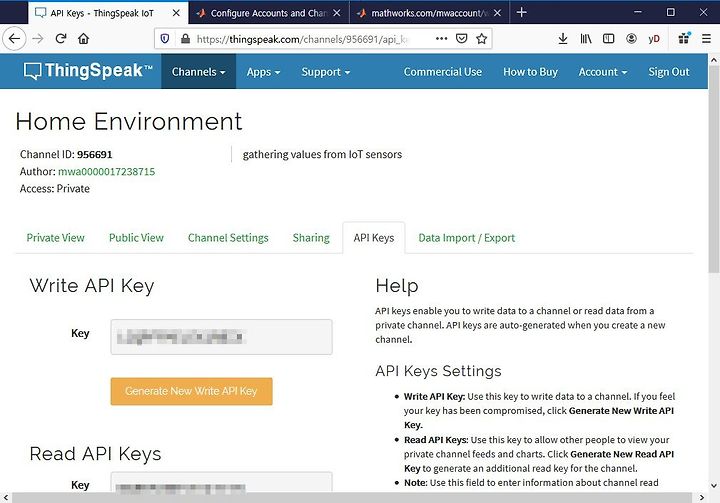Screen dimensions: 720x503
Task: Open the tracking protection shield icon
Action: [165, 39]
